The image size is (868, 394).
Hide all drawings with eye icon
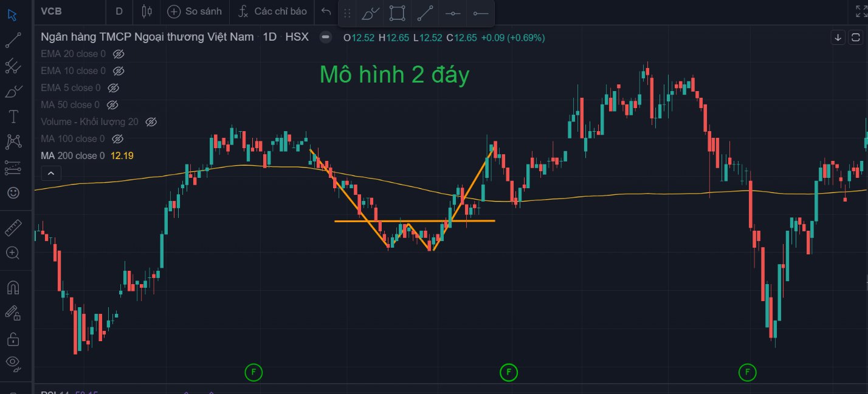pyautogui.click(x=13, y=364)
